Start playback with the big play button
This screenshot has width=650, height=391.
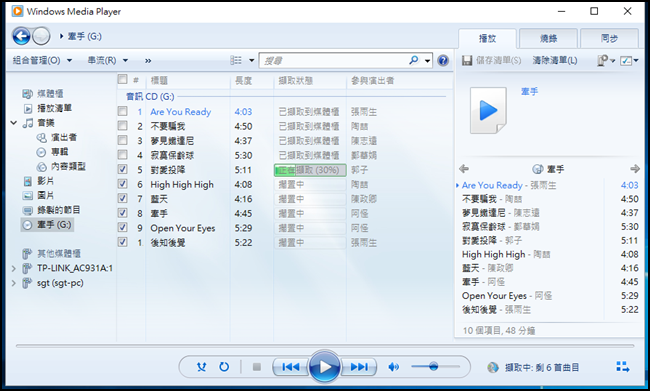(x=325, y=367)
